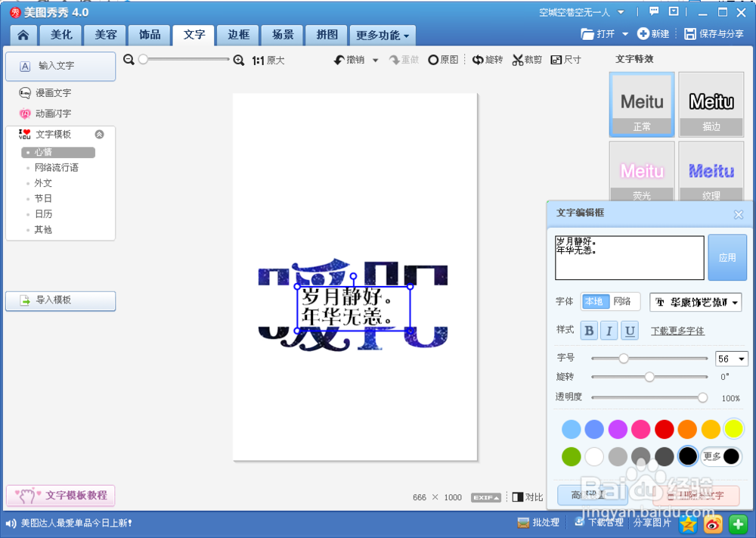Switch to the 美容 tab

pyautogui.click(x=106, y=35)
